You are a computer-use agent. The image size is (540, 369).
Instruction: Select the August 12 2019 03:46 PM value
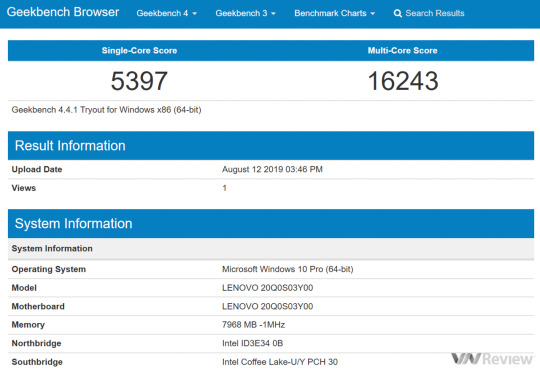click(x=272, y=169)
